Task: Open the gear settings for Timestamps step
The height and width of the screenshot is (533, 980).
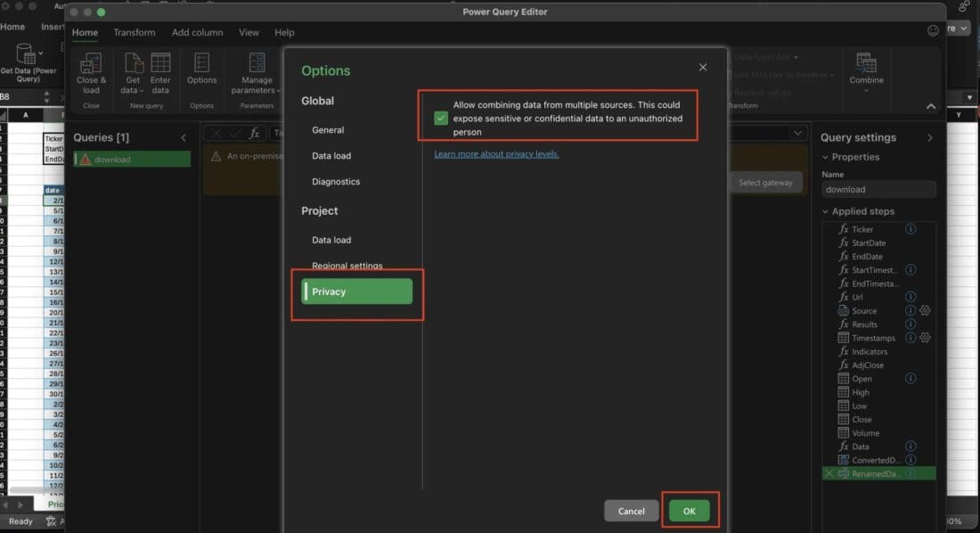Action: (925, 338)
